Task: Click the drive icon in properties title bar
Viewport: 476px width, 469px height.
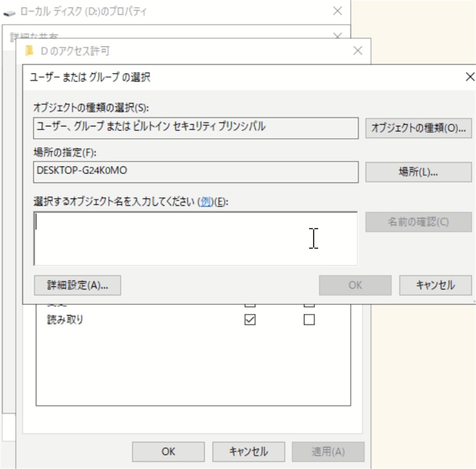Action: [9, 13]
